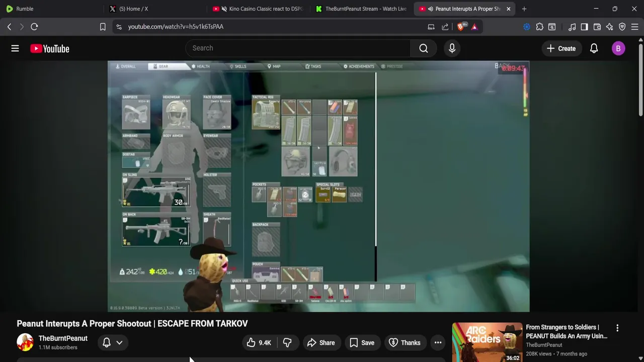The width and height of the screenshot is (644, 362).
Task: Open TheBurntPeanut channel avatar
Action: tap(25, 342)
